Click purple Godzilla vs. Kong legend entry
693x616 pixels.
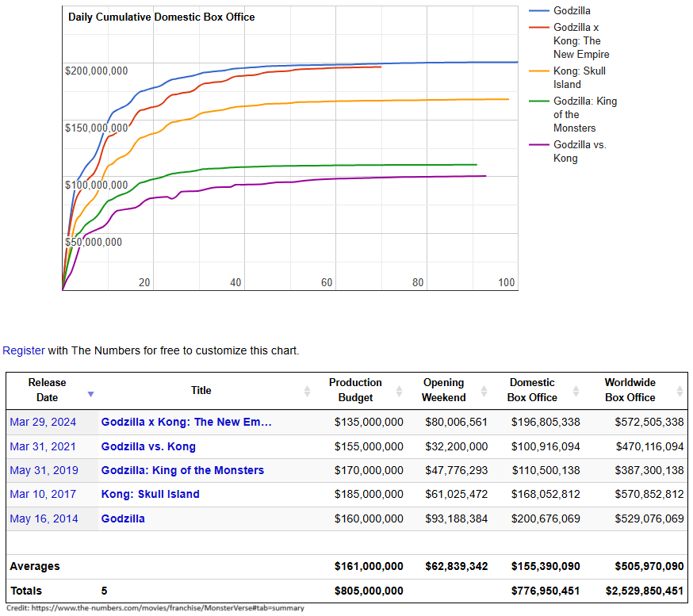[579, 151]
